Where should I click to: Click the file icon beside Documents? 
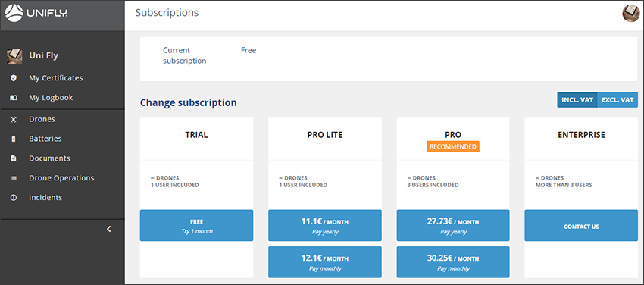[x=14, y=158]
